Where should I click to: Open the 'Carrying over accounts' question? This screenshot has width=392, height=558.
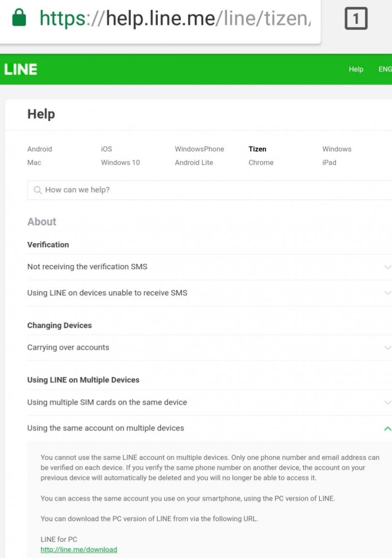[x=68, y=347]
